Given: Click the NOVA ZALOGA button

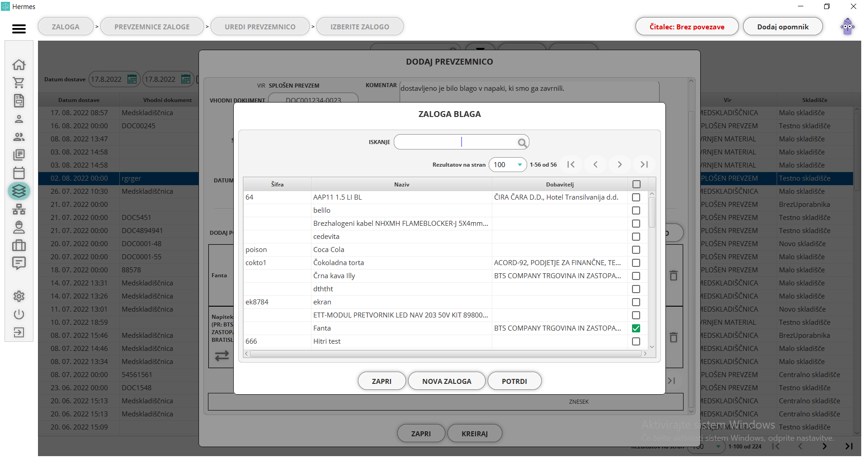Looking at the screenshot, I should [x=447, y=381].
